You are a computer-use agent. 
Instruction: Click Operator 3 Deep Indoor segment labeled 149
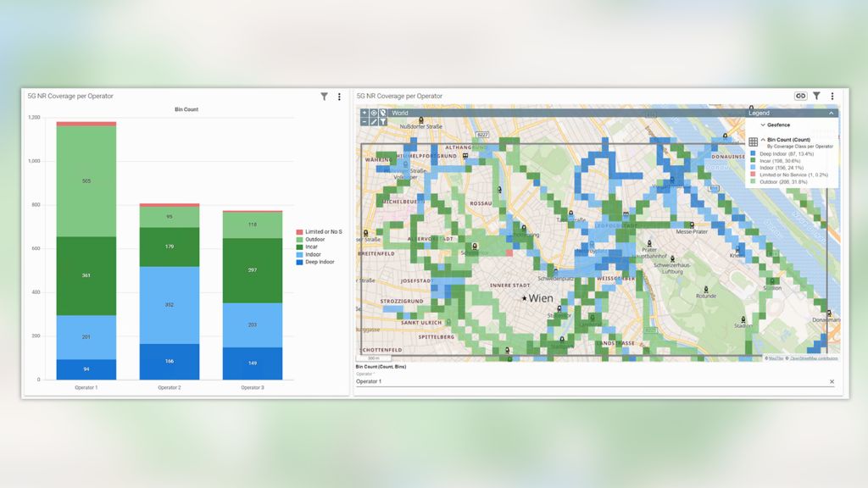click(253, 363)
